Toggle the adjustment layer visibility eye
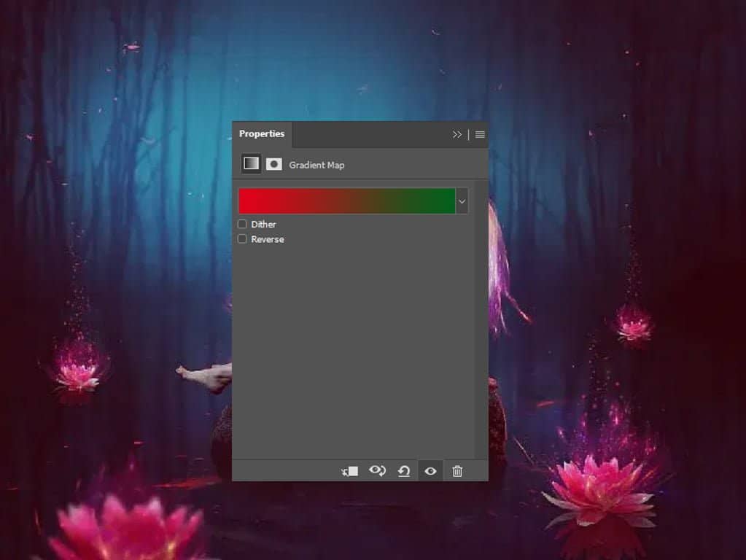 click(x=430, y=471)
